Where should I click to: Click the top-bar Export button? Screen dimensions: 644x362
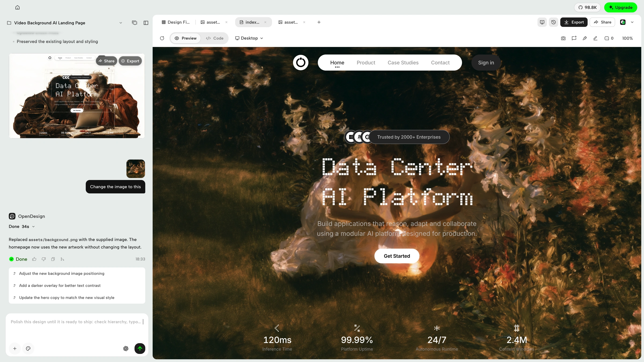click(574, 22)
